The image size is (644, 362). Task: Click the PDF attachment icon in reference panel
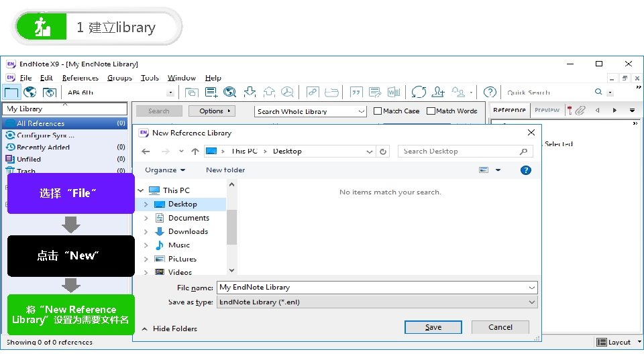(570, 110)
